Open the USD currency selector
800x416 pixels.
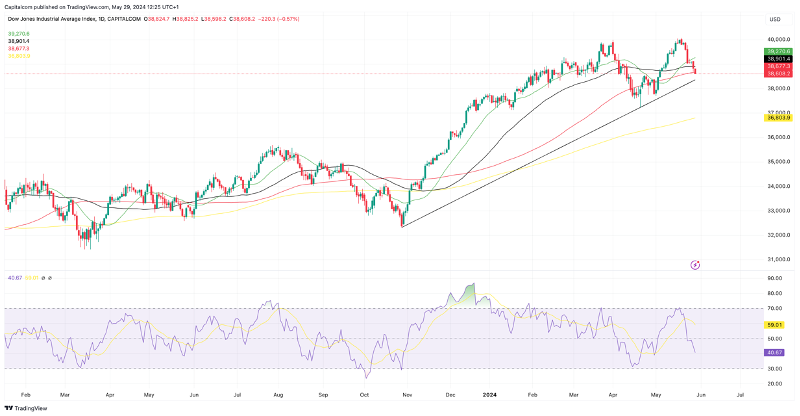click(x=774, y=20)
